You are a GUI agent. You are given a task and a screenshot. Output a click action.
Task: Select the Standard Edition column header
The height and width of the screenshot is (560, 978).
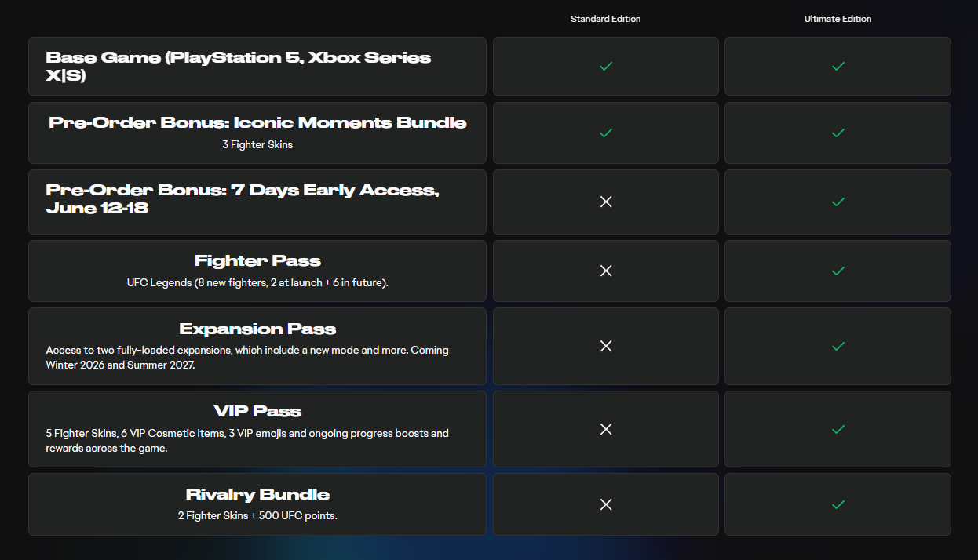(x=605, y=19)
